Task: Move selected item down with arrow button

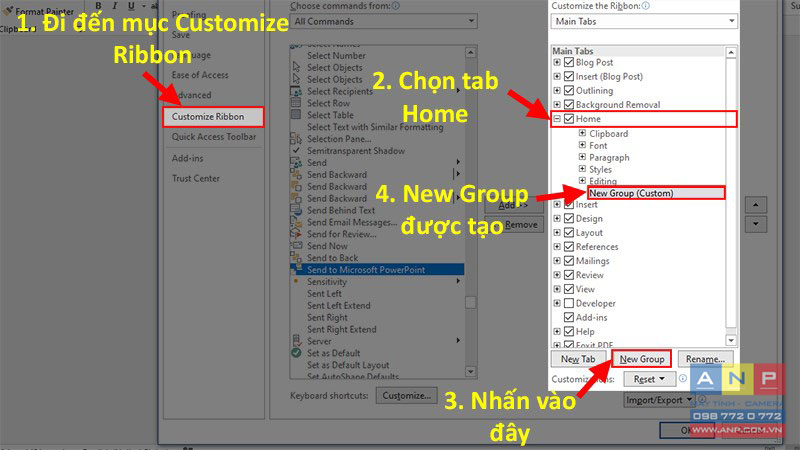Action: point(756,224)
